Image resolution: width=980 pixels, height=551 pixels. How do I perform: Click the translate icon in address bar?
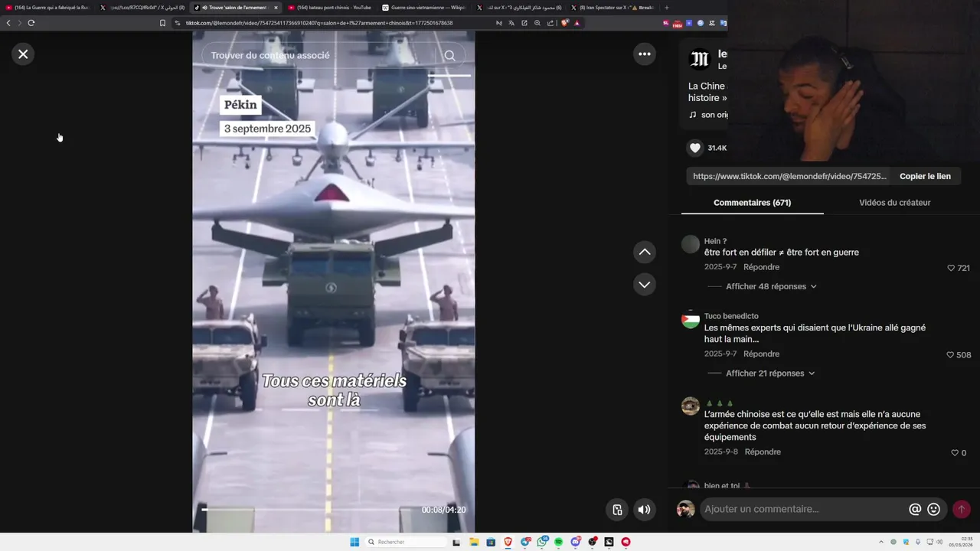pos(511,23)
